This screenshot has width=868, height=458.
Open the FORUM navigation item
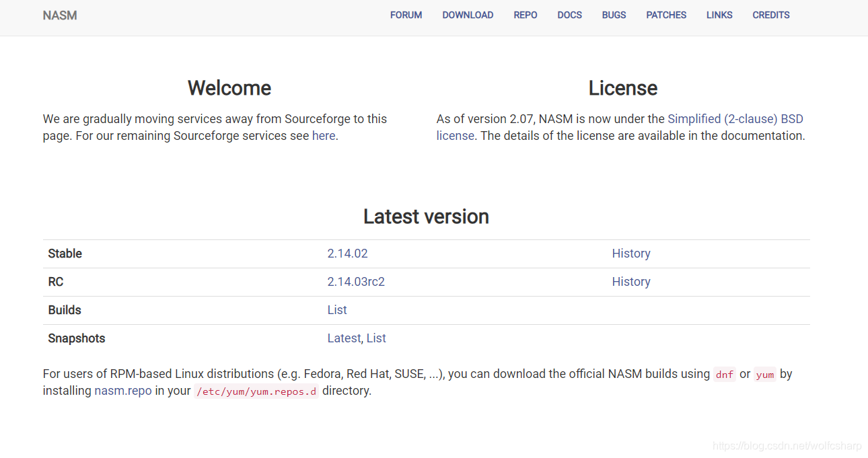point(406,15)
